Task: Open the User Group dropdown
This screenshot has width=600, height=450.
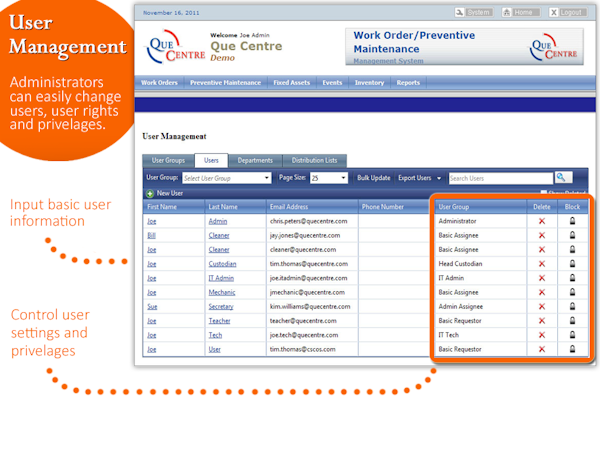Action: (x=226, y=178)
